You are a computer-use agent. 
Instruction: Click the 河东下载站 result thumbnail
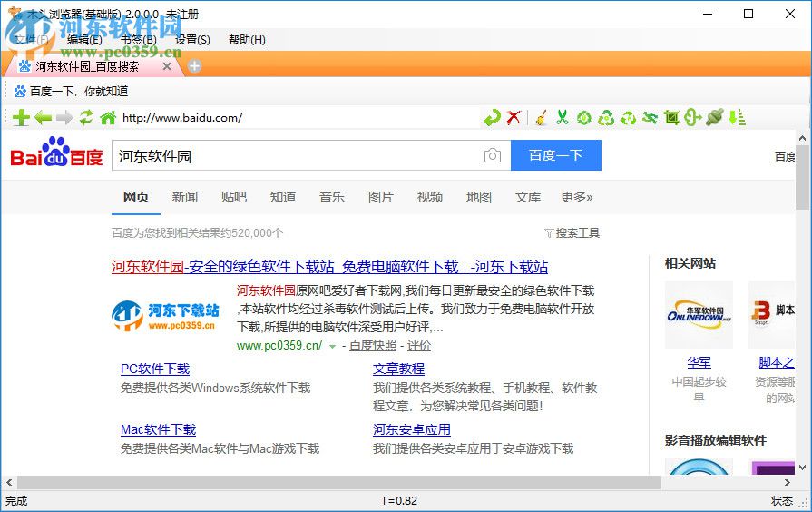click(x=166, y=316)
